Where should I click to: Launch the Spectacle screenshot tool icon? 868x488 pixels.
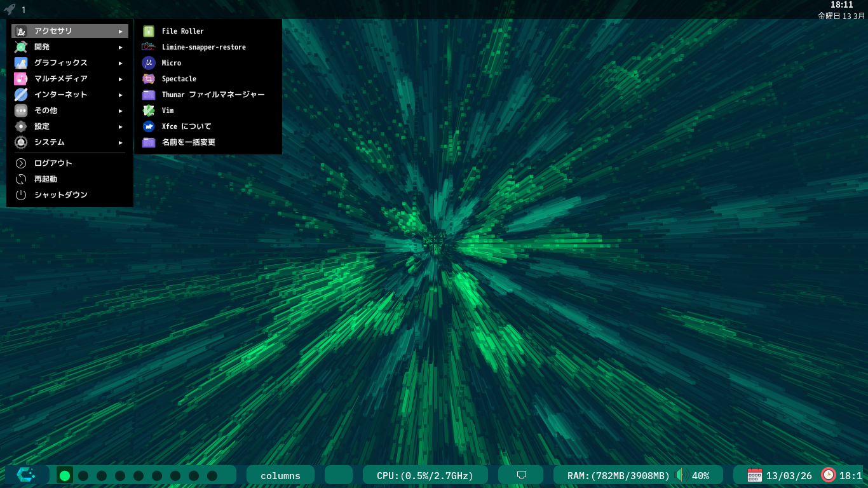[149, 79]
